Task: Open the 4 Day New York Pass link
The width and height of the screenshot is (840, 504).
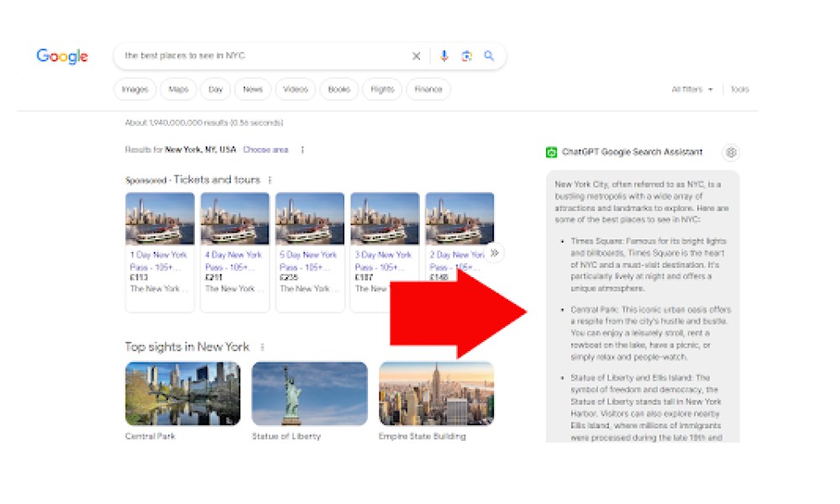Action: (234, 261)
